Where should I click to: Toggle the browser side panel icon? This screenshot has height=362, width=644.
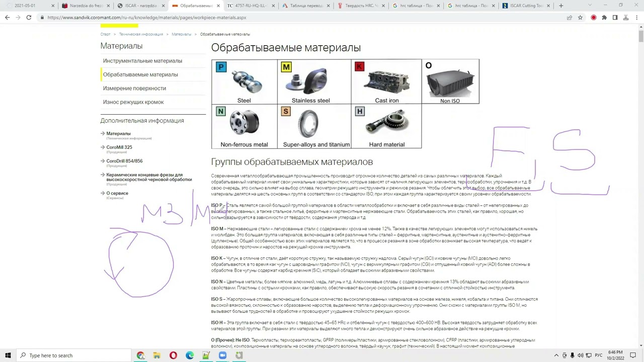pos(615,18)
